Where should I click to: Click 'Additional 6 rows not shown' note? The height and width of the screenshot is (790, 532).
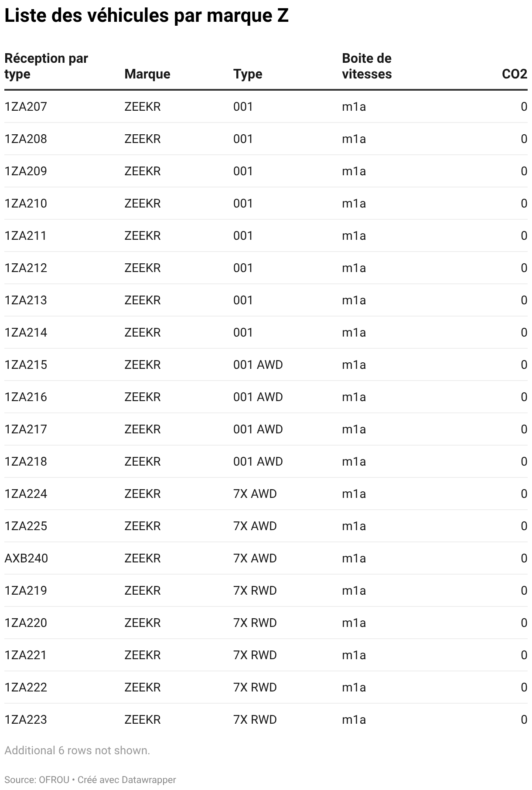click(x=77, y=750)
